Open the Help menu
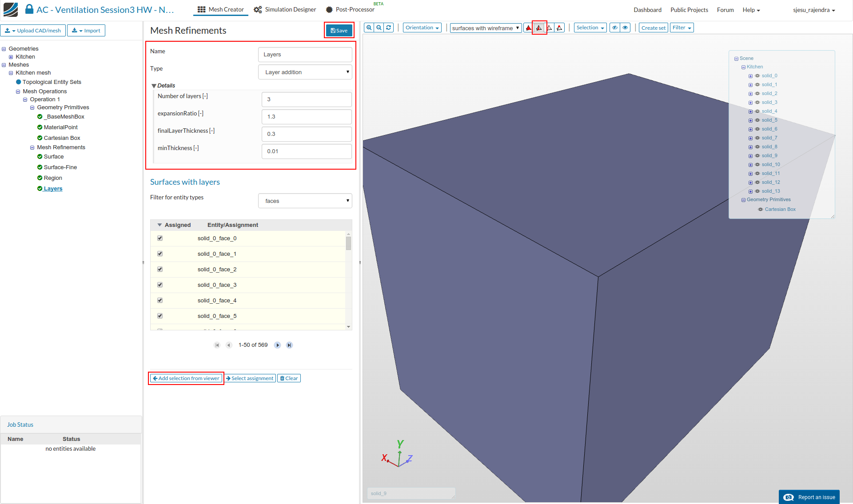The width and height of the screenshot is (853, 504). tap(751, 10)
